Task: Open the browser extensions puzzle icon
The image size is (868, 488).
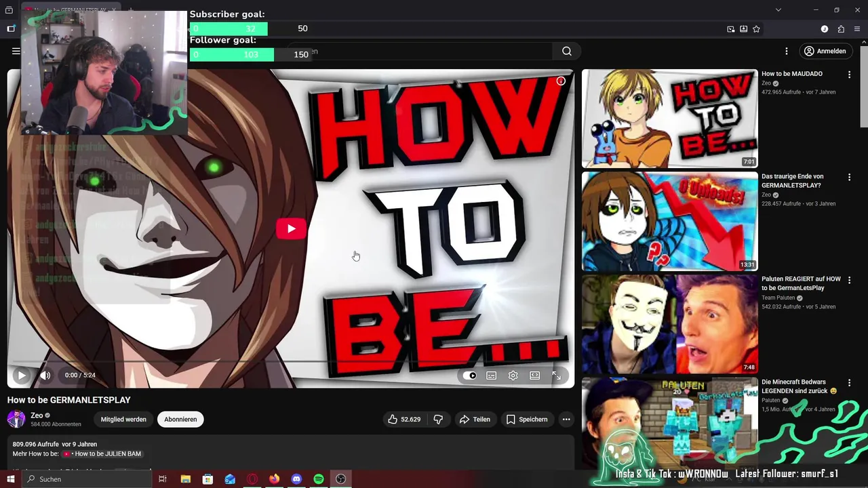Action: [x=841, y=29]
